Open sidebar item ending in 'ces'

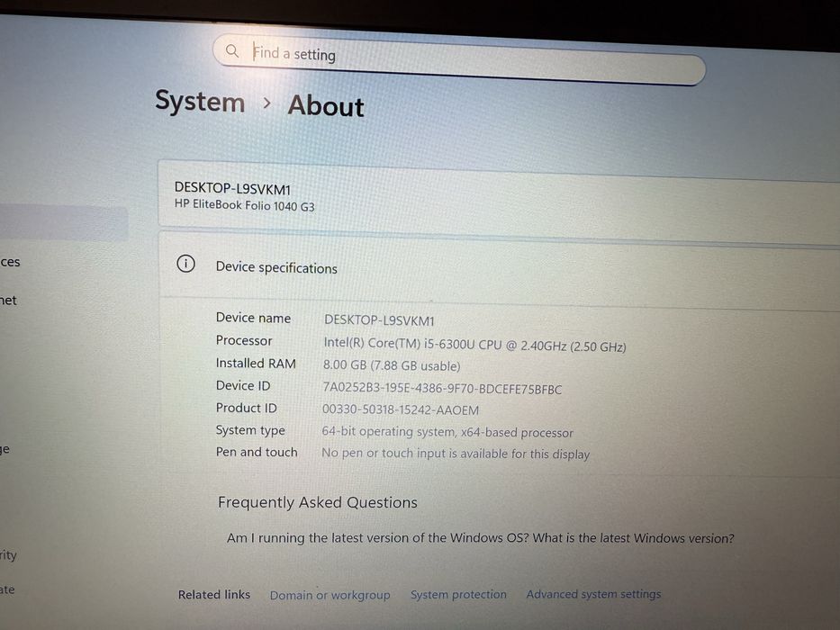point(10,262)
